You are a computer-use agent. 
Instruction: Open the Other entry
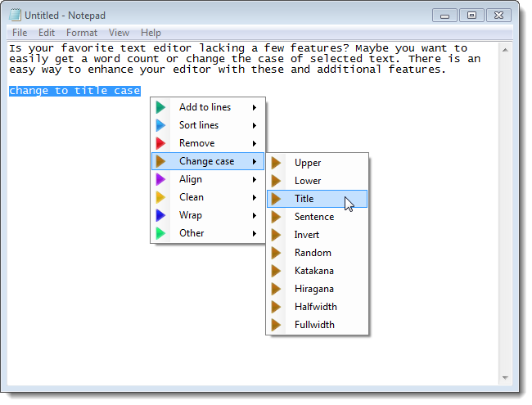(x=208, y=233)
